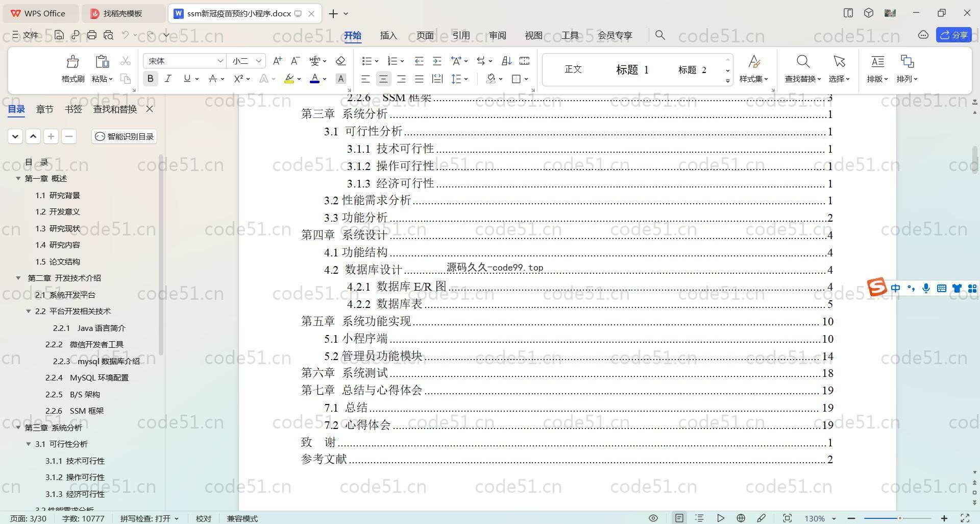Click the new tab plus button
Viewport: 980px width, 524px height.
point(333,14)
